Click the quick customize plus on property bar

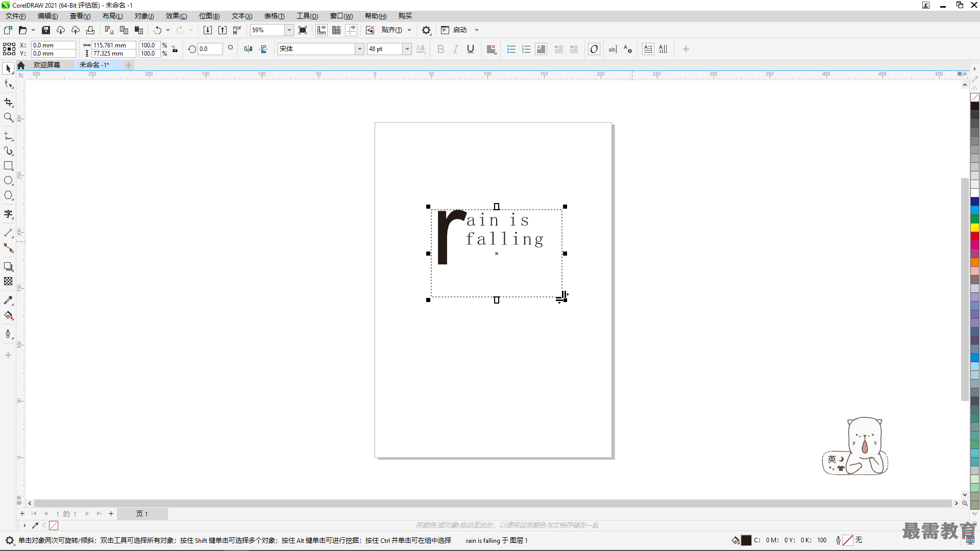coord(686,49)
